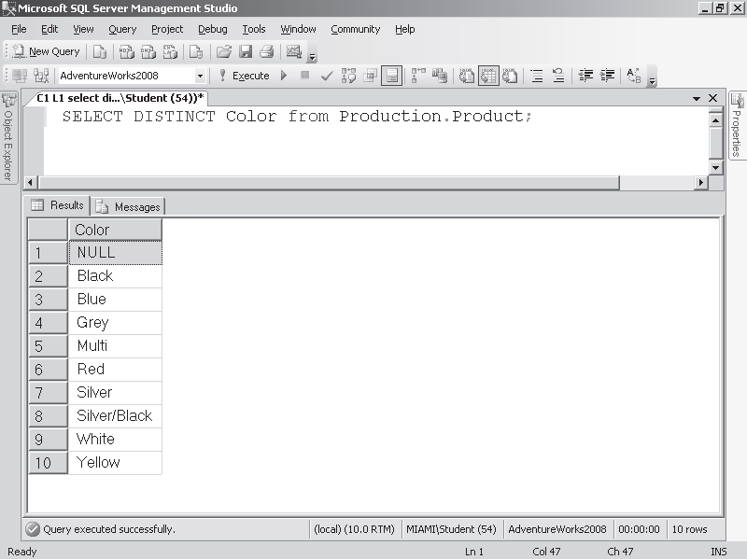Open the AdventureWorks2008 database dropdown

pyautogui.click(x=200, y=76)
